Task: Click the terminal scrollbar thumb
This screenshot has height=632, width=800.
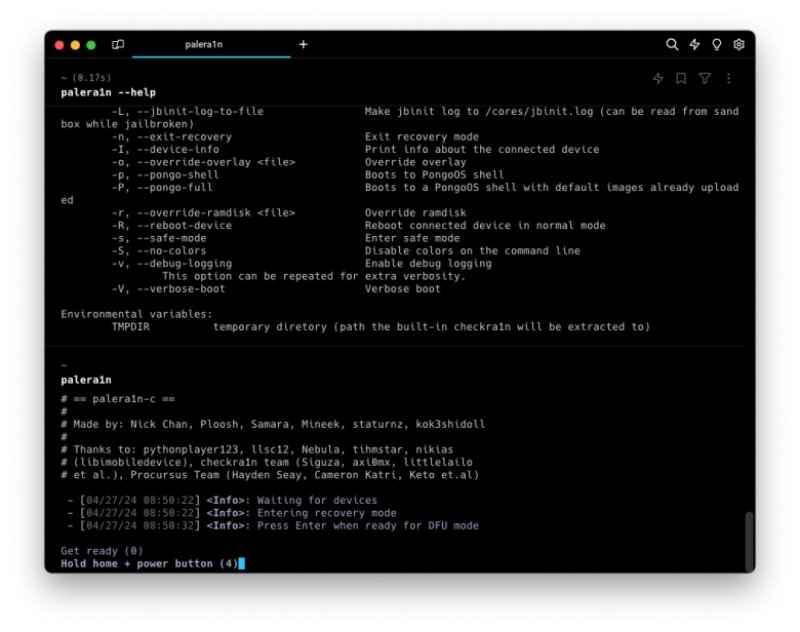Action: click(x=748, y=542)
